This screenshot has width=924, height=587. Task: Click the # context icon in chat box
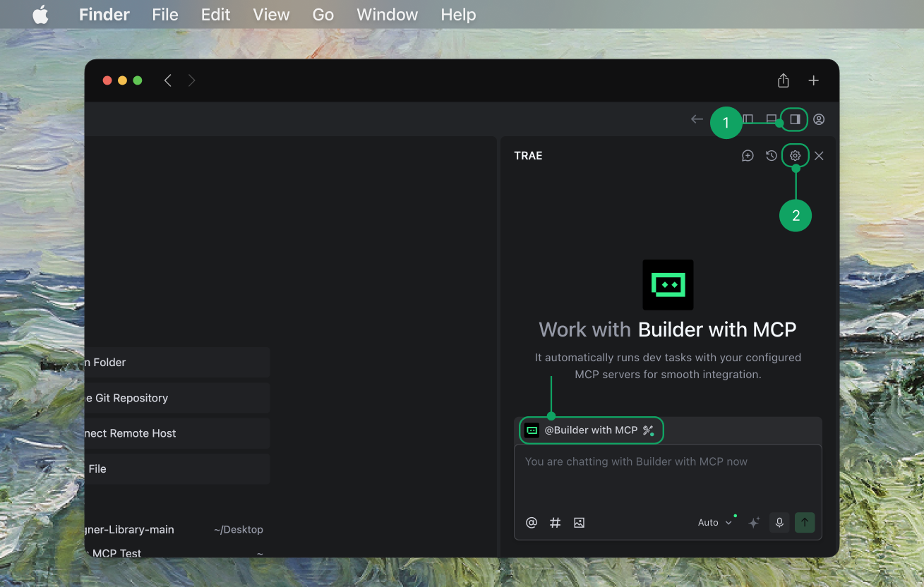[556, 523]
